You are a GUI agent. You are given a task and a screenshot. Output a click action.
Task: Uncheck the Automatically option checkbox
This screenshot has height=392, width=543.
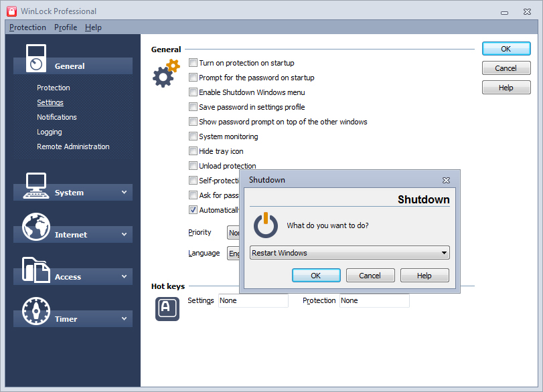[x=193, y=209]
